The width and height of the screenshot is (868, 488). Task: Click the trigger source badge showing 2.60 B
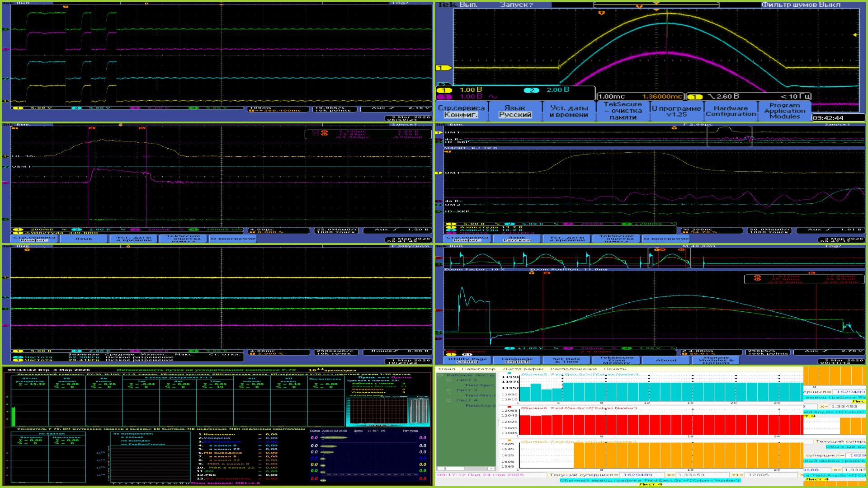[695, 97]
